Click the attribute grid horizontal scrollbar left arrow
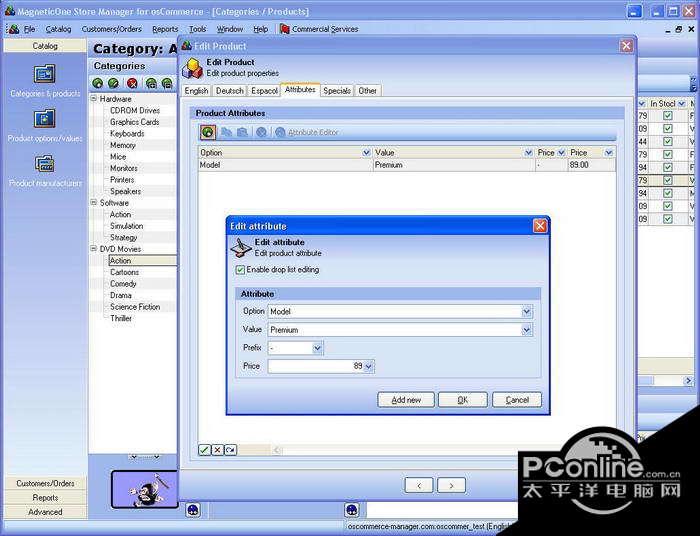700x536 pixels. coord(277,450)
